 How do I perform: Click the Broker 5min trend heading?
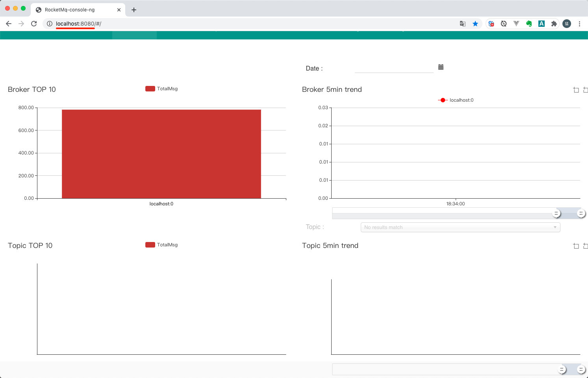[332, 89]
